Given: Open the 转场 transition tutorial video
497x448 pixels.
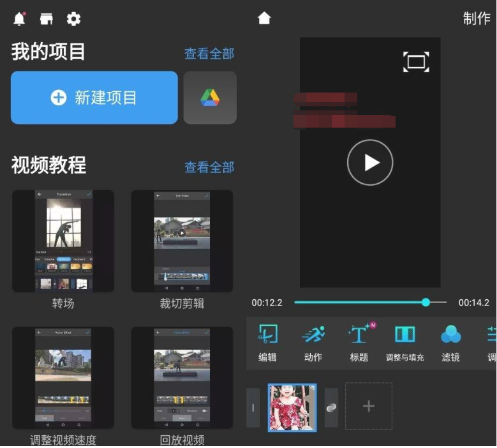Looking at the screenshot, I should tap(63, 241).
